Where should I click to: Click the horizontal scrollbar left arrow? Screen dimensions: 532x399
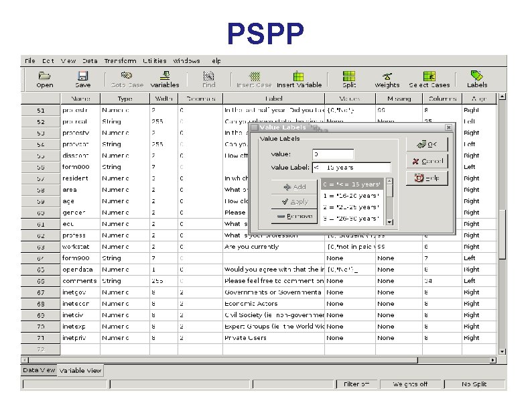(25, 360)
